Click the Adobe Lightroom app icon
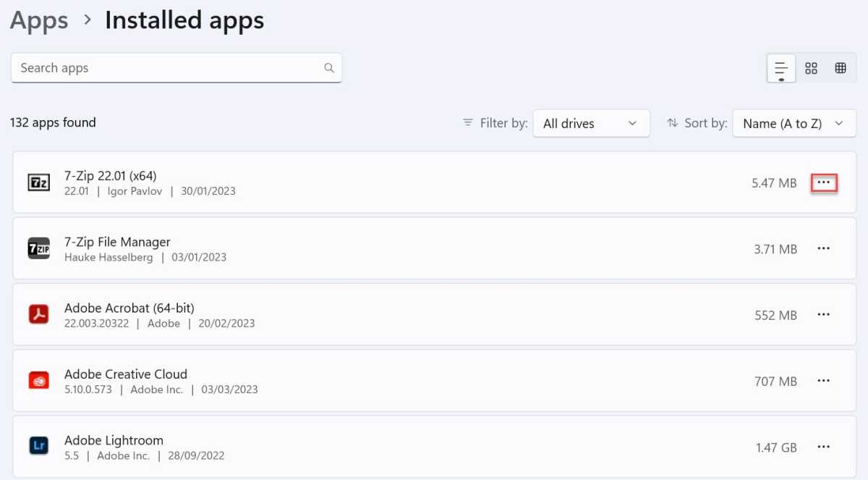Image resolution: width=868 pixels, height=480 pixels. pos(38,447)
